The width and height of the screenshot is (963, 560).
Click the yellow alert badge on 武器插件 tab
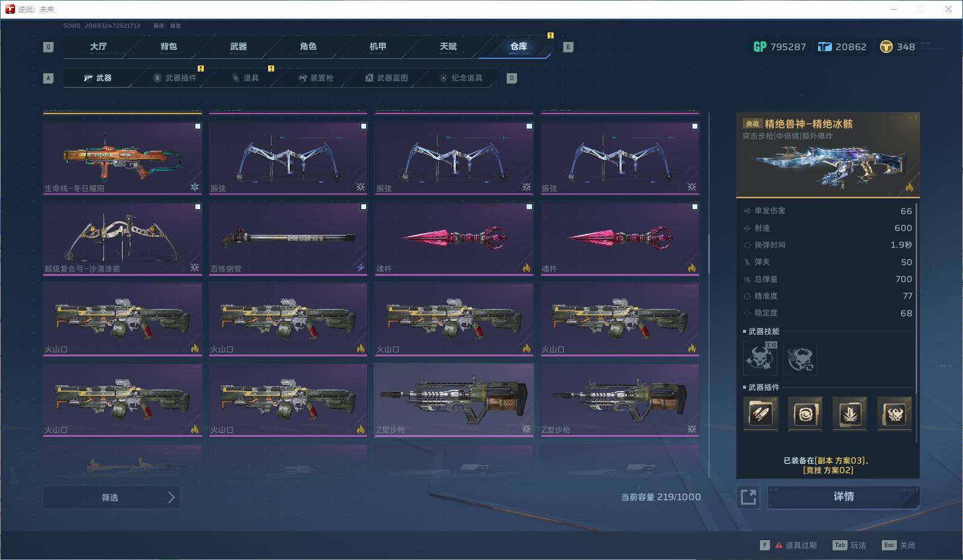(x=201, y=68)
